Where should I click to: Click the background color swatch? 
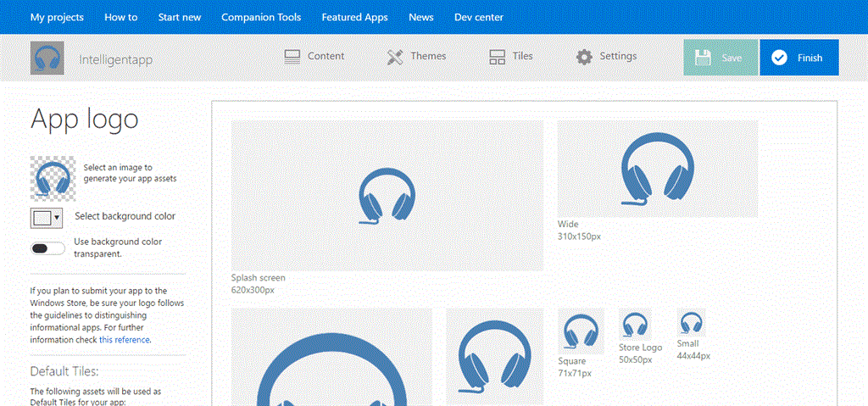(x=42, y=218)
